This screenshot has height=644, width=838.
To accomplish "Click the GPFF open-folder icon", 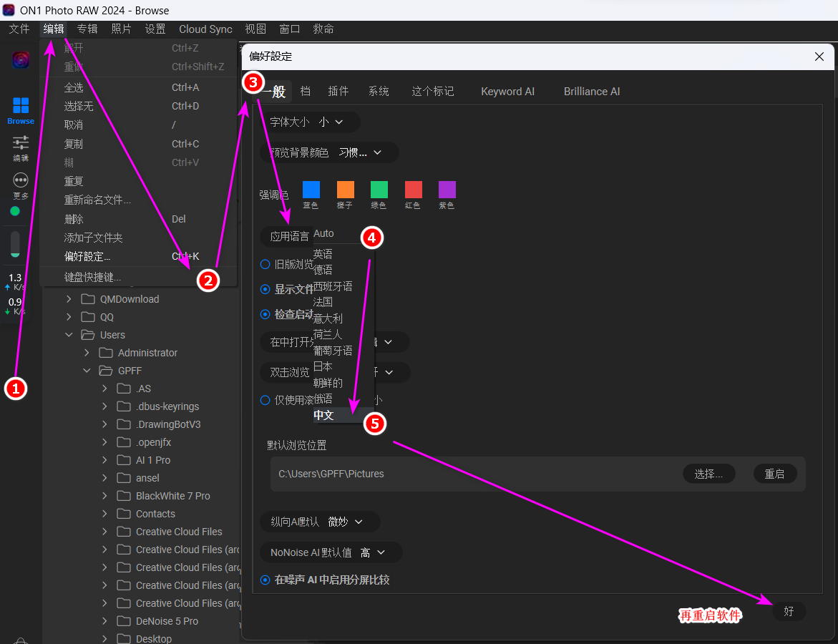I will tap(106, 371).
